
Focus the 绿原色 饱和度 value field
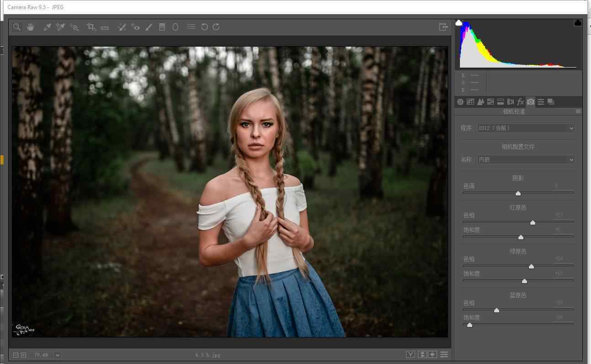click(x=563, y=274)
